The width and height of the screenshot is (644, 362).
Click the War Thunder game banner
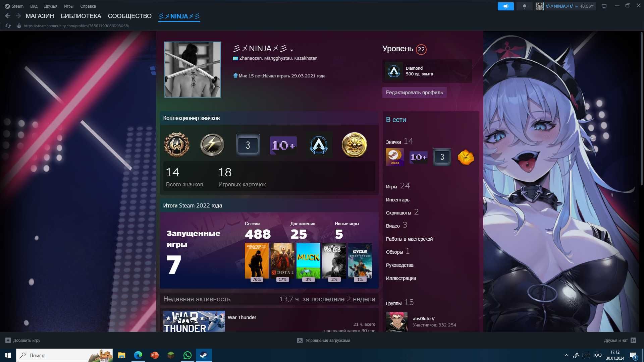[x=194, y=321]
